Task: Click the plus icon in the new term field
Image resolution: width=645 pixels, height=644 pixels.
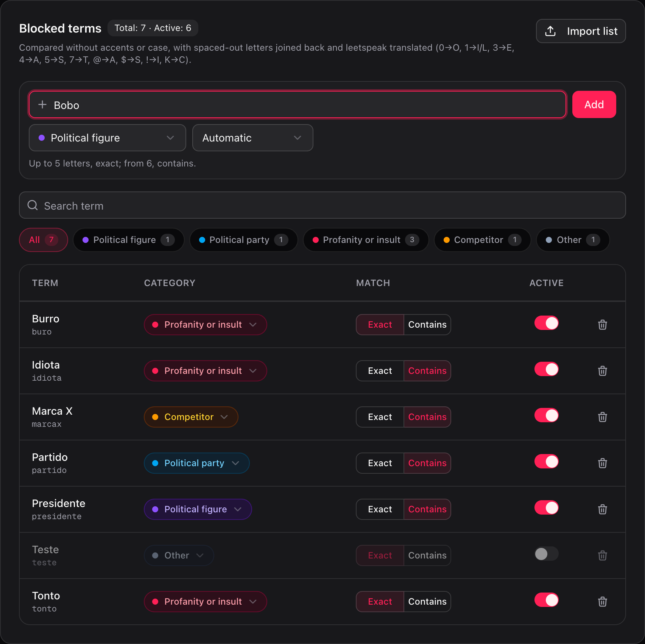Action: [42, 104]
